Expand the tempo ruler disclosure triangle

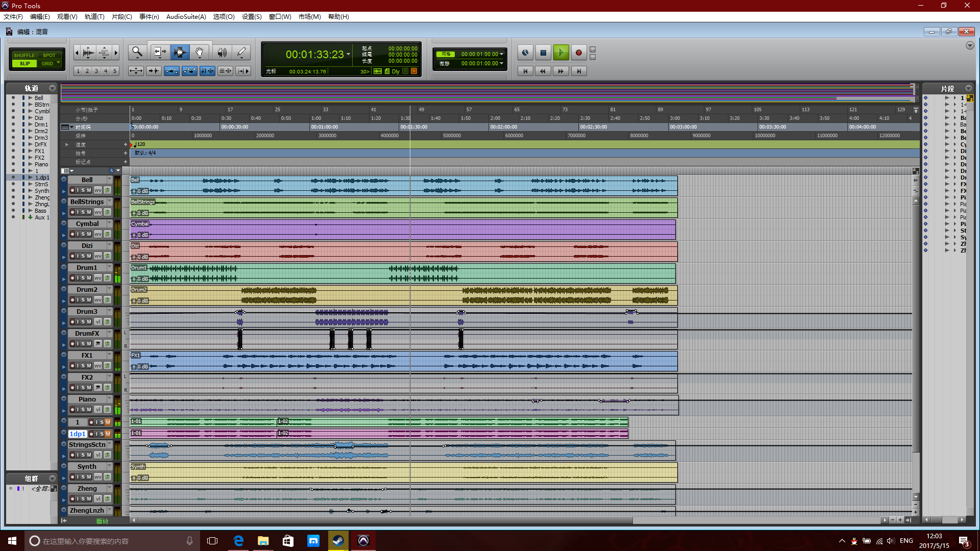pyautogui.click(x=67, y=144)
